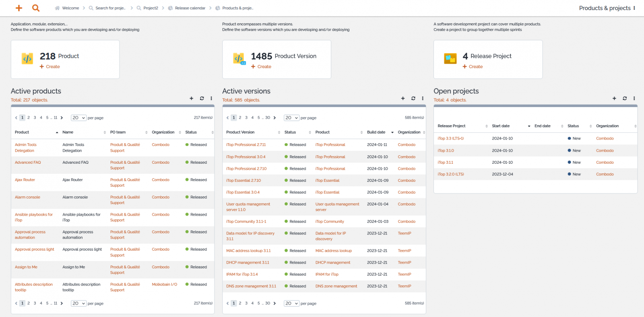This screenshot has height=317, width=644.
Task: Add new object in Open projects
Action: [x=614, y=98]
